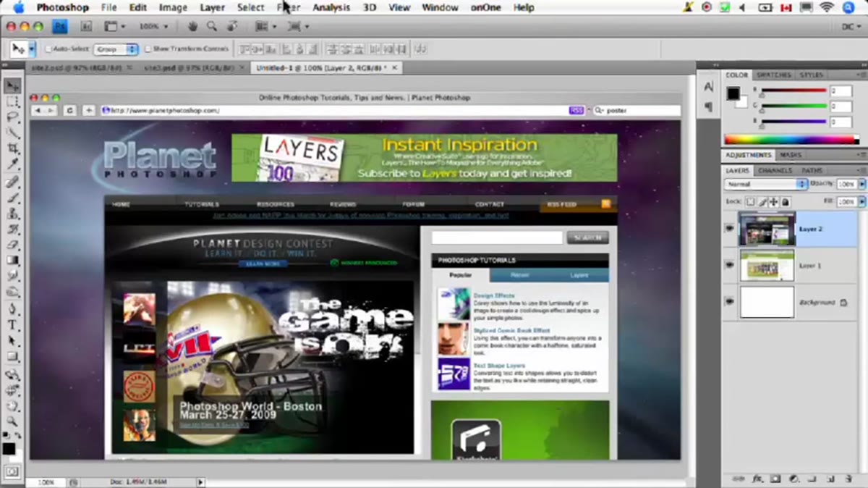Select the Rectangular Marquee tool
868x488 pixels.
(x=12, y=101)
